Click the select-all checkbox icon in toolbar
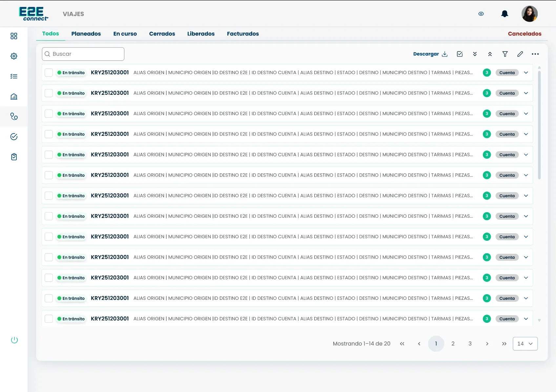This screenshot has width=556, height=392. (x=460, y=54)
